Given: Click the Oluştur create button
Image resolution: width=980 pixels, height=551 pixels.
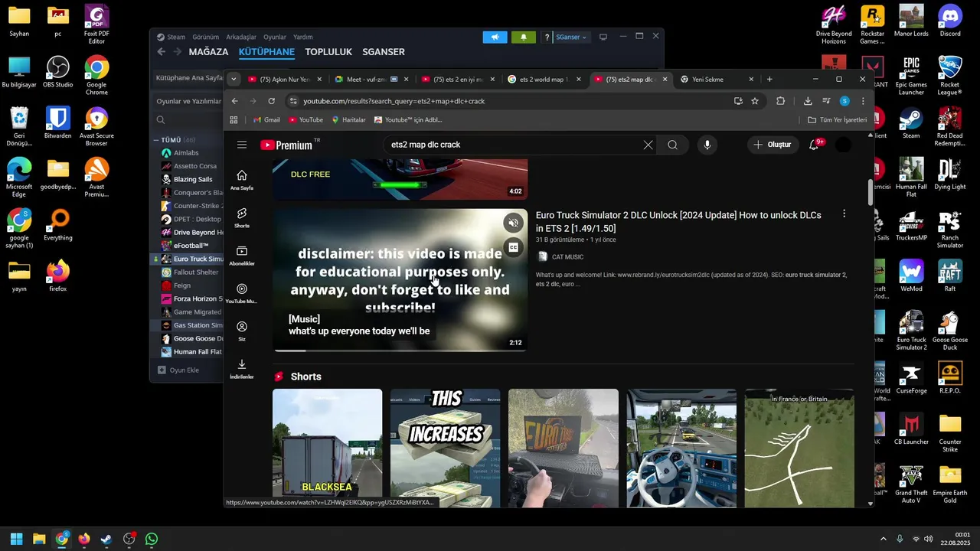Looking at the screenshot, I should tap(773, 145).
